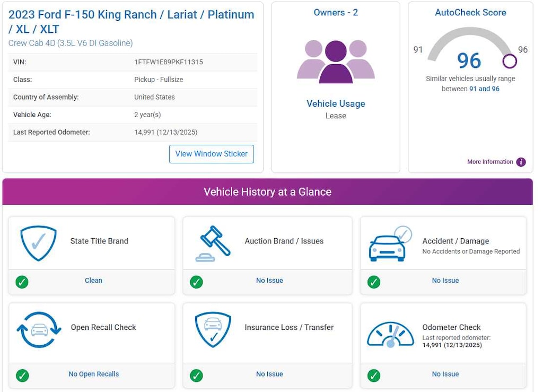The height and width of the screenshot is (392, 543).
Task: Click the Clean title status link
Action: point(93,281)
